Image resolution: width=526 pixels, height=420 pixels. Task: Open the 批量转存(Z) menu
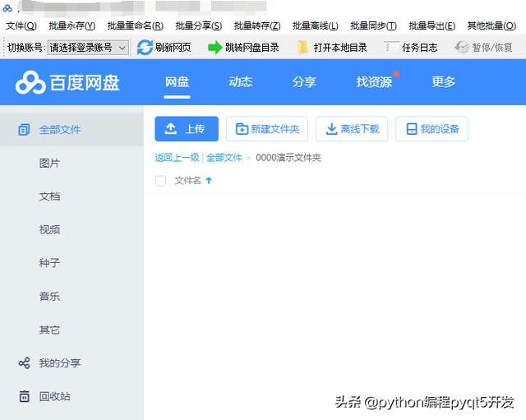(257, 25)
